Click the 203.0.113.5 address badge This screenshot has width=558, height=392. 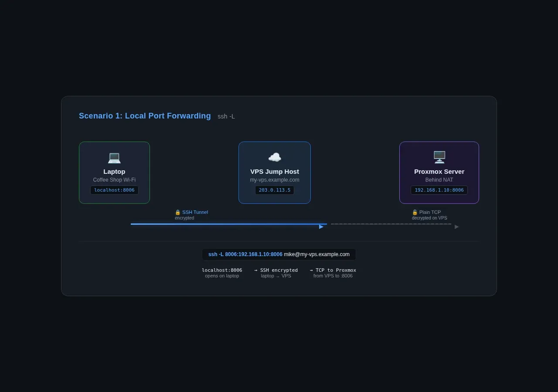(275, 190)
